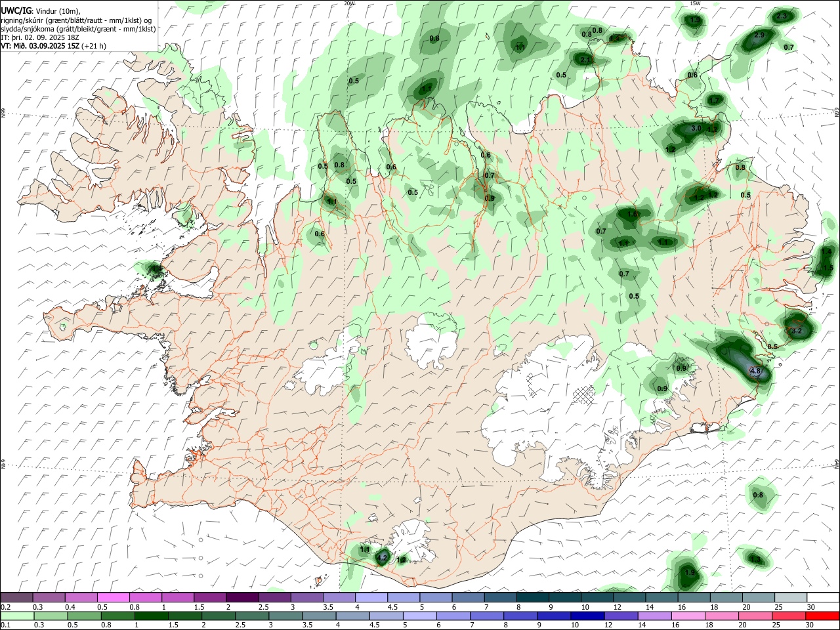Select the darkest green 1 swatch in the rain scale
This screenshot has height=630, width=840.
click(x=152, y=616)
